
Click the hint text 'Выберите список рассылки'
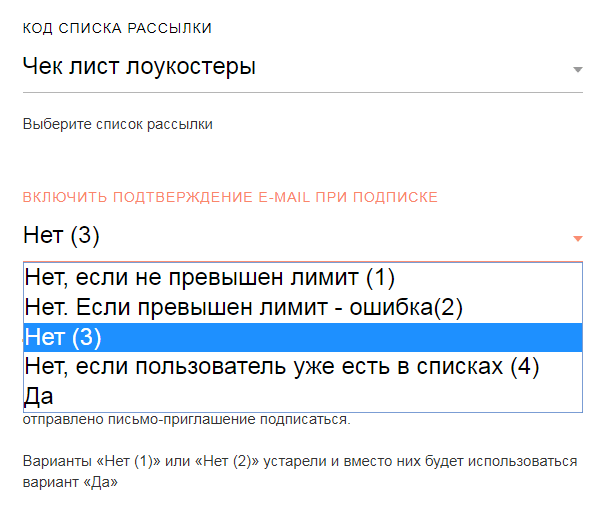coord(118,124)
